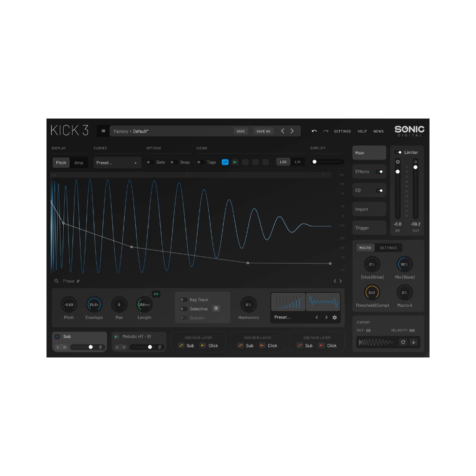476x476 pixels.
Task: Switch to the macro SETTINGS tab
Action: point(388,248)
